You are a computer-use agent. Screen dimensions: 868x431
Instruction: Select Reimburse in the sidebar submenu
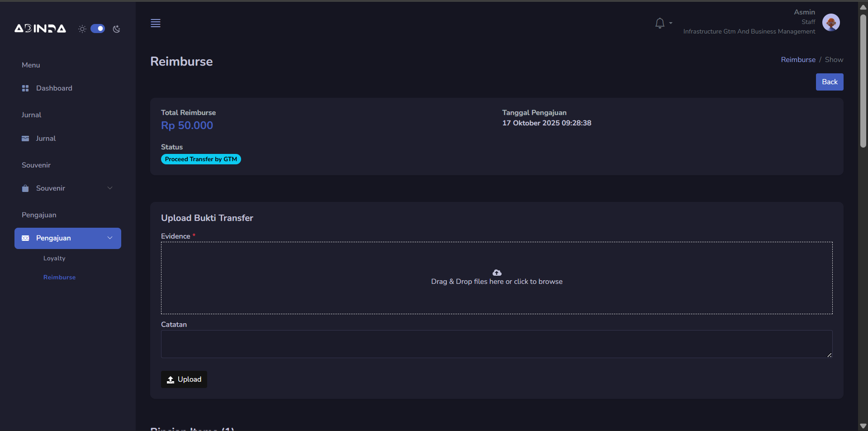click(59, 278)
